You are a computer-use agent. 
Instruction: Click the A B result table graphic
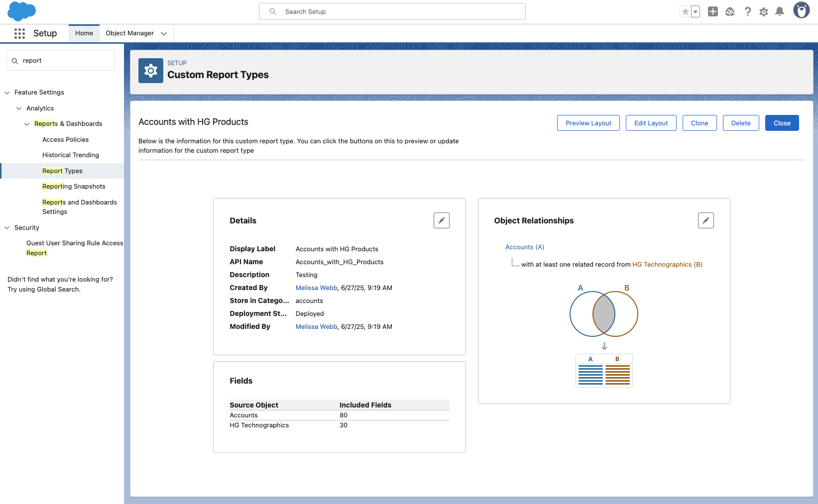[x=604, y=371]
